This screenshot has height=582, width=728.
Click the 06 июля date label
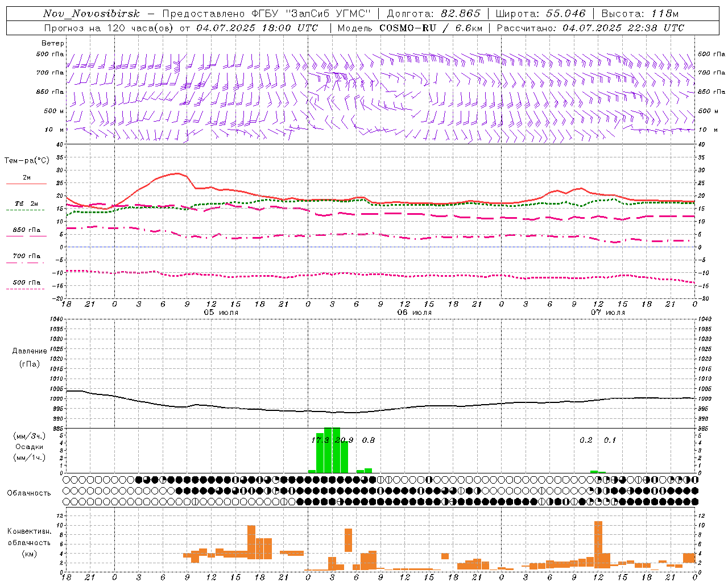pyautogui.click(x=415, y=313)
